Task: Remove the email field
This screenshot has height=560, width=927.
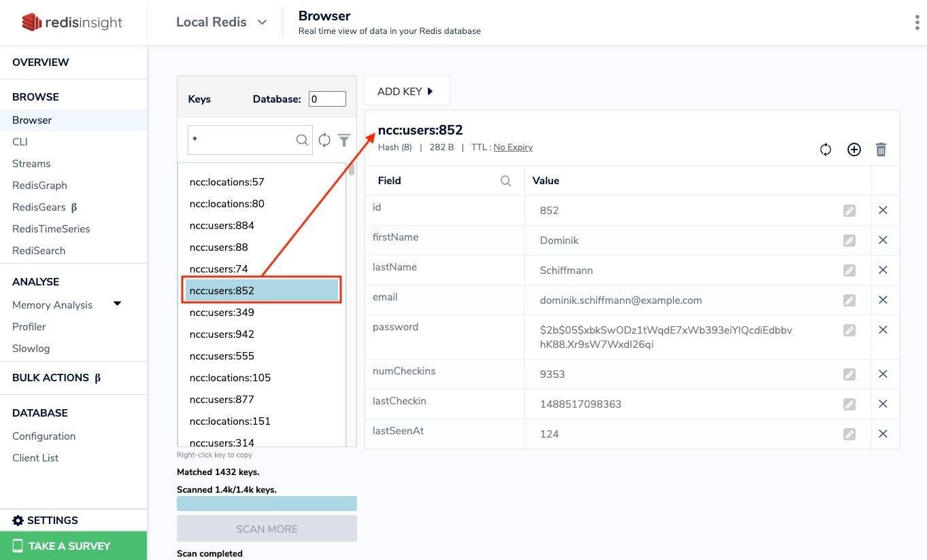Action: click(883, 300)
